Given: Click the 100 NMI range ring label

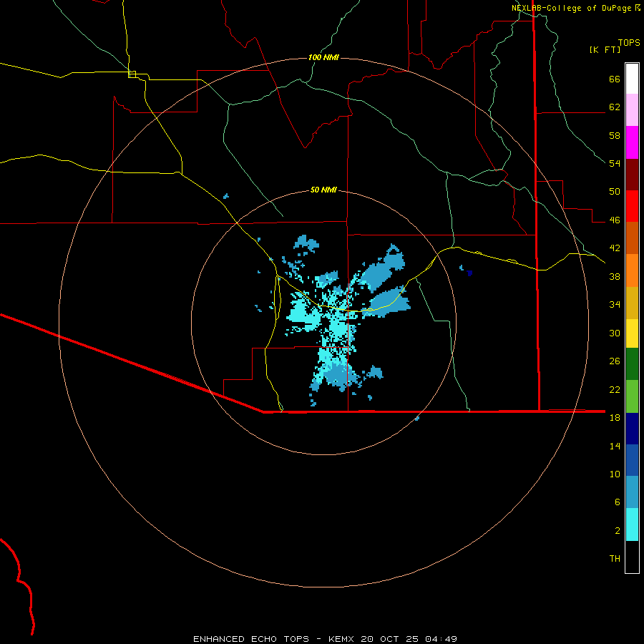Looking at the screenshot, I should point(323,57).
